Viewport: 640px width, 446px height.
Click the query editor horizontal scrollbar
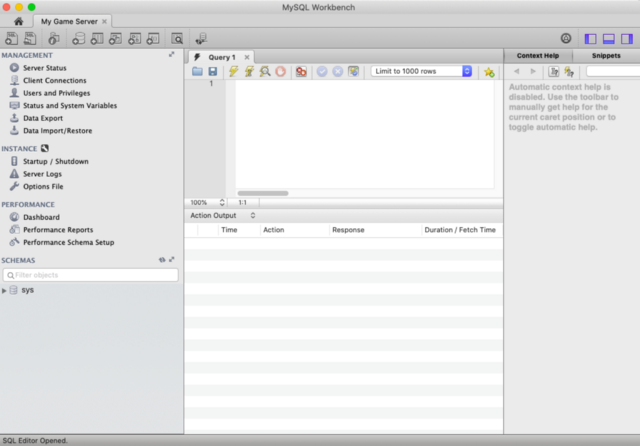coord(263,193)
